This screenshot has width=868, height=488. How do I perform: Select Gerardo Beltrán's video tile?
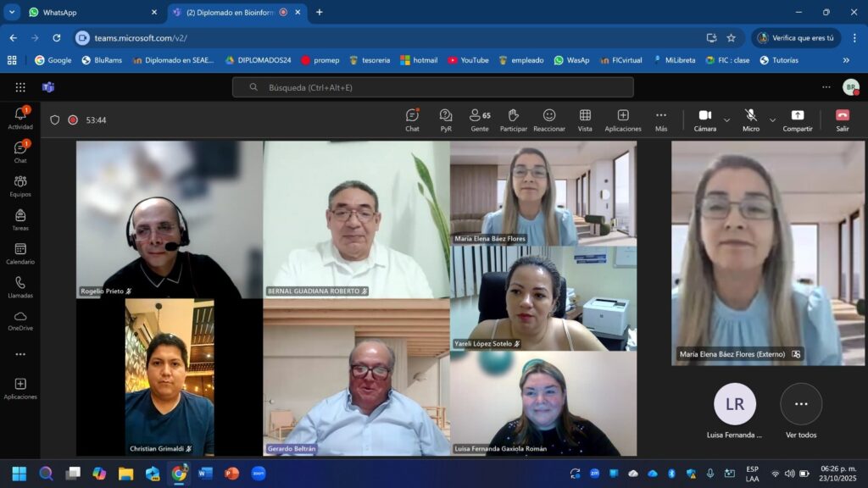(356, 381)
